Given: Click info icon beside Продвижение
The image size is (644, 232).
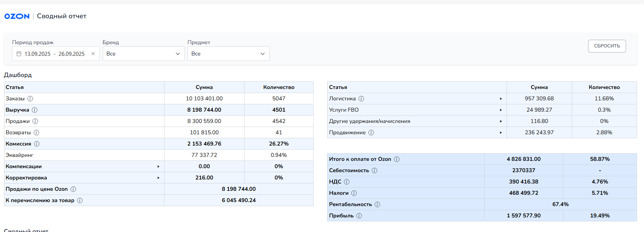Looking at the screenshot, I should pyautogui.click(x=371, y=132).
